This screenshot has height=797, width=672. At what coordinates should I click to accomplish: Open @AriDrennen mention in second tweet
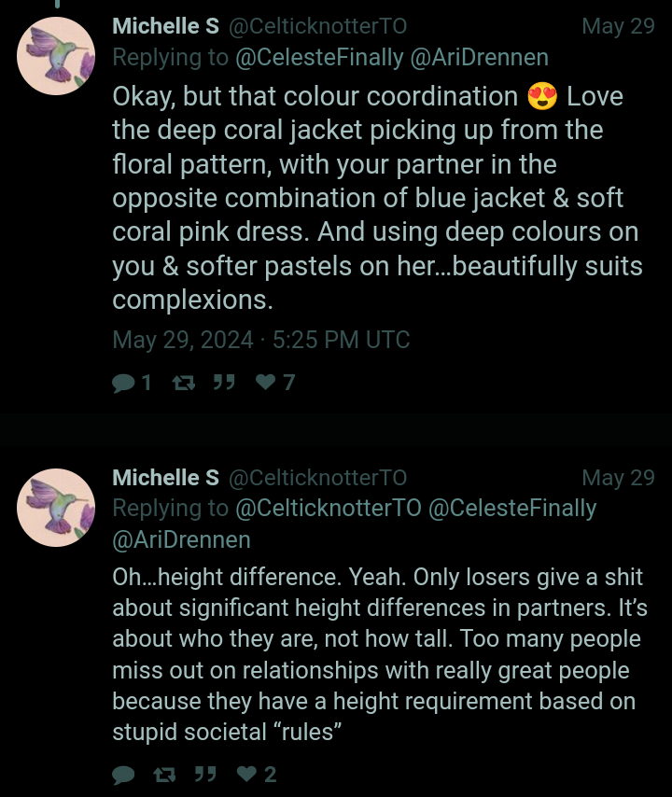pyautogui.click(x=181, y=539)
